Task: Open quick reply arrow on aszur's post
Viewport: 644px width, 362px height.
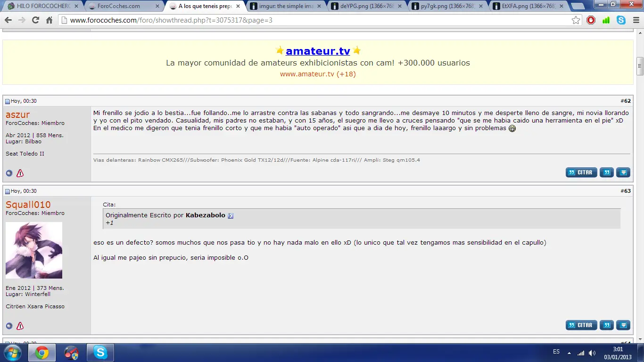Action: 623,173
